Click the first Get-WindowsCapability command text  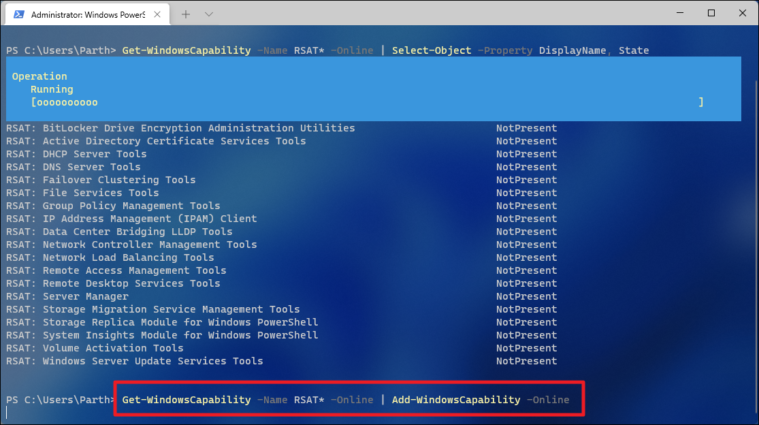pyautogui.click(x=186, y=50)
